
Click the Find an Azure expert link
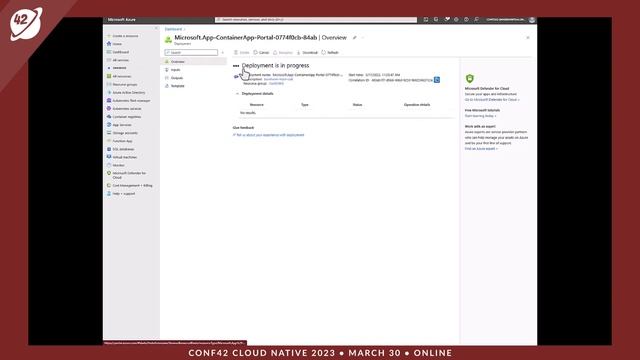(x=481, y=149)
